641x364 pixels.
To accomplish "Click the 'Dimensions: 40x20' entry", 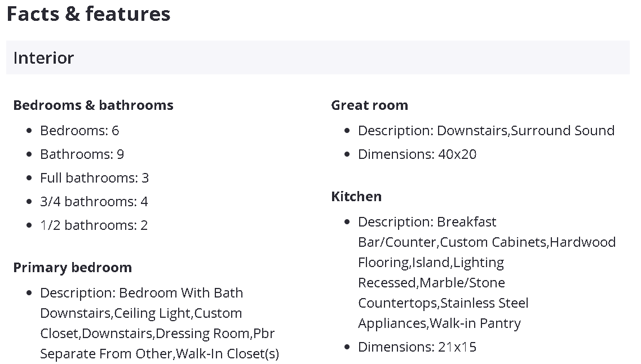I will [x=417, y=154].
